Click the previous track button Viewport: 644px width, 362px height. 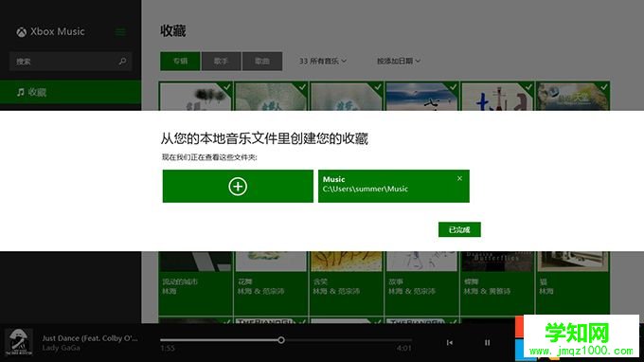point(450,343)
